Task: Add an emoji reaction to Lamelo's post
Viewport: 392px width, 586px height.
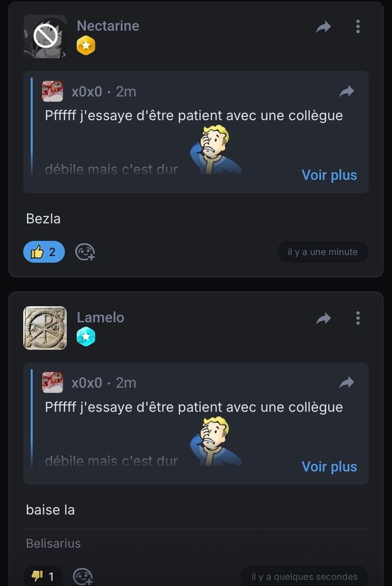Action: [x=84, y=576]
